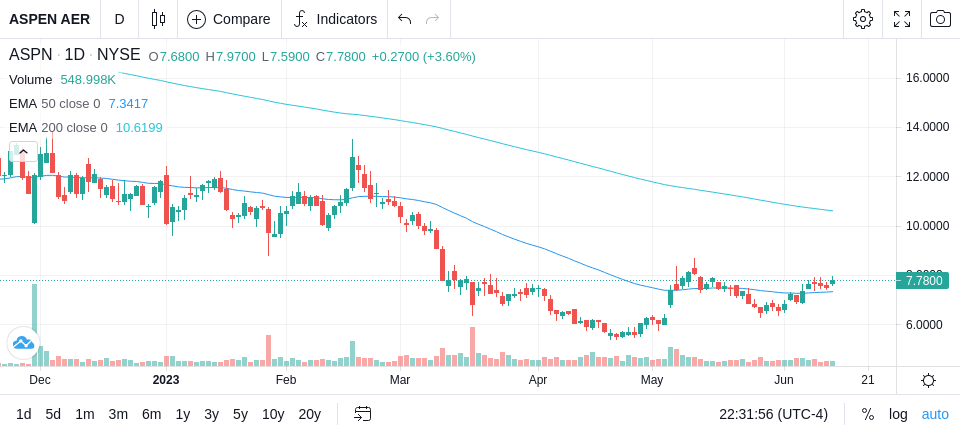
Task: Click the Volume value 548.998K
Action: 88,80
